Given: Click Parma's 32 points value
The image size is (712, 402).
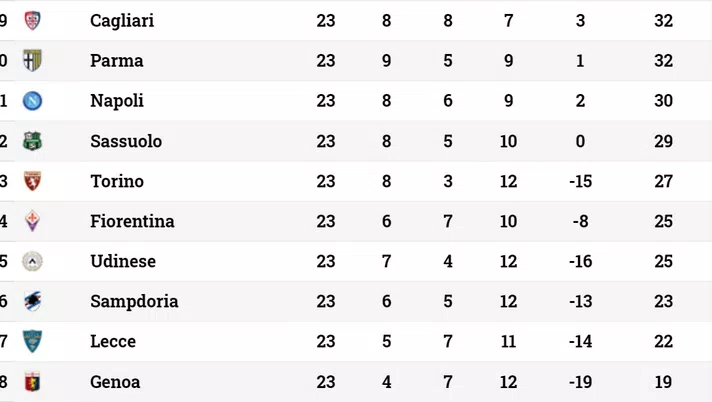Looking at the screenshot, I should 663,60.
